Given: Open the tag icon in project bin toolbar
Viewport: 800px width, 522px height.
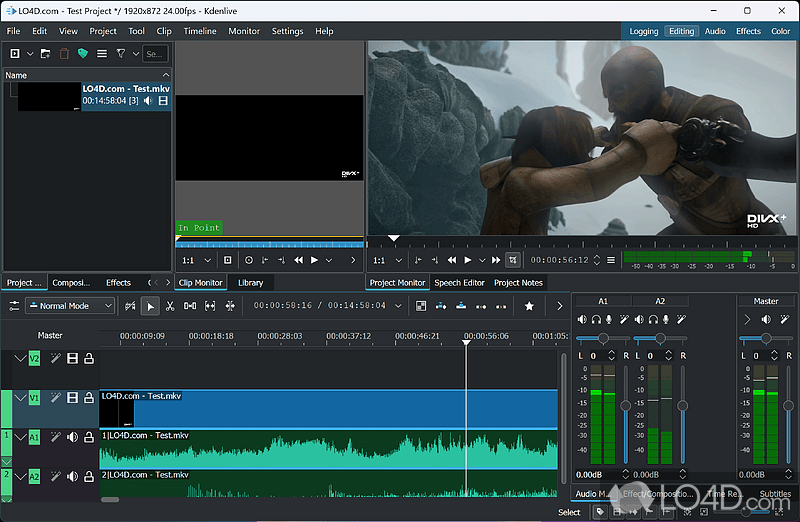Looking at the screenshot, I should click(x=84, y=53).
